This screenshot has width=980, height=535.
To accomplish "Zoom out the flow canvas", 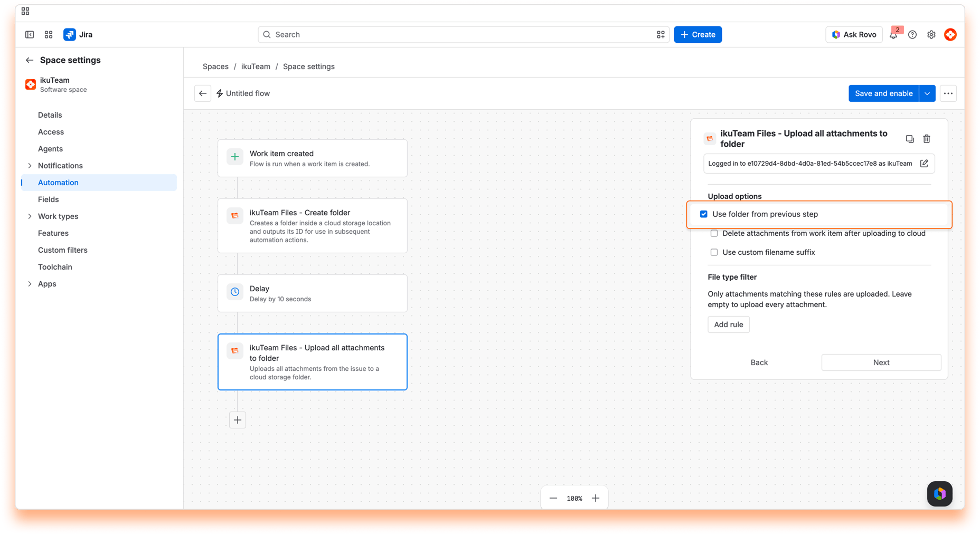I will pyautogui.click(x=553, y=498).
